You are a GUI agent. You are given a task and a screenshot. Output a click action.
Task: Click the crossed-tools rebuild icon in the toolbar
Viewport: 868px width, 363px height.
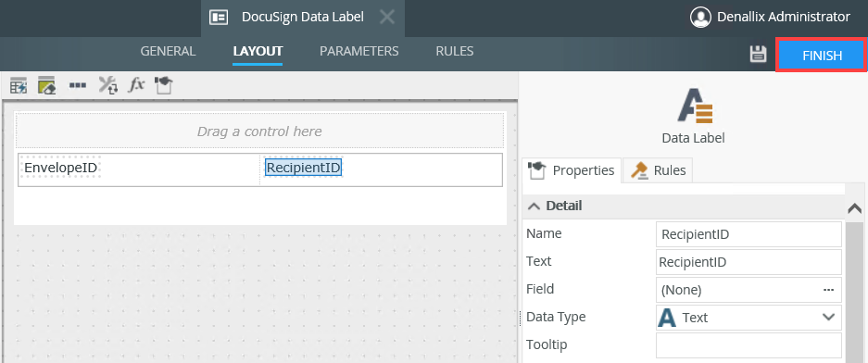[x=108, y=85]
